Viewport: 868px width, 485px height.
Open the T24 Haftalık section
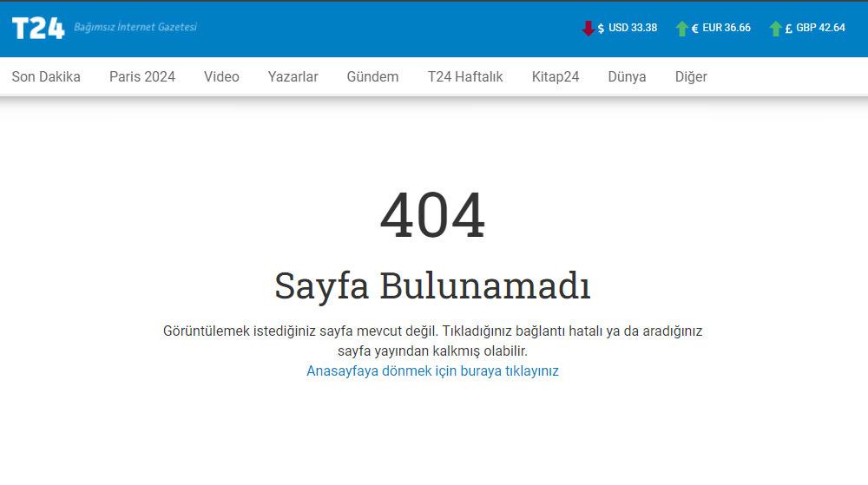465,76
